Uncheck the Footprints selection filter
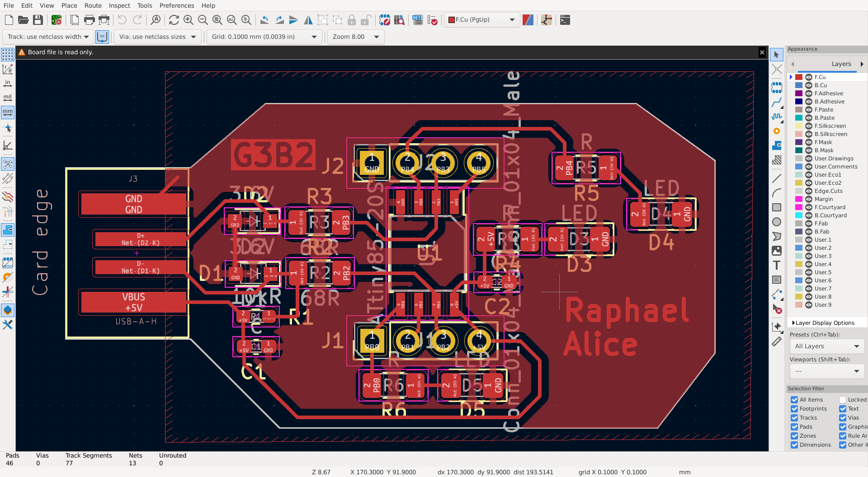Screen dimensions: 868x477 coord(794,409)
